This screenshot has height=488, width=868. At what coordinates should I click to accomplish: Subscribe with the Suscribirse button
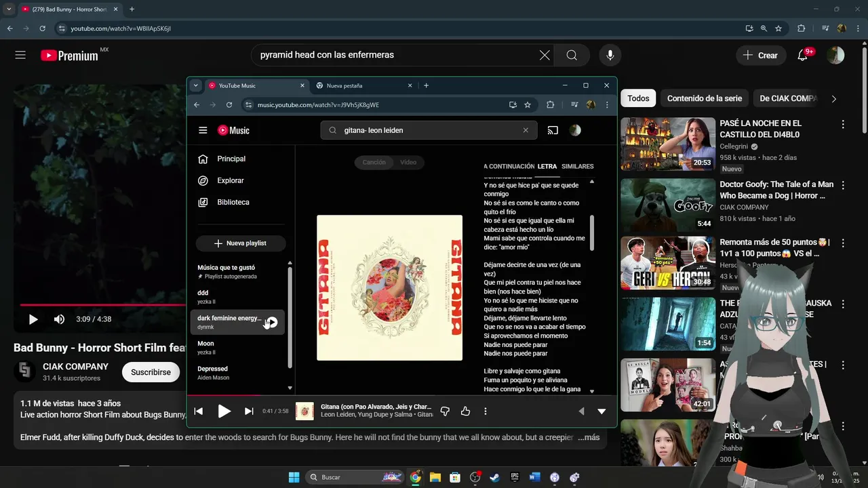(151, 372)
